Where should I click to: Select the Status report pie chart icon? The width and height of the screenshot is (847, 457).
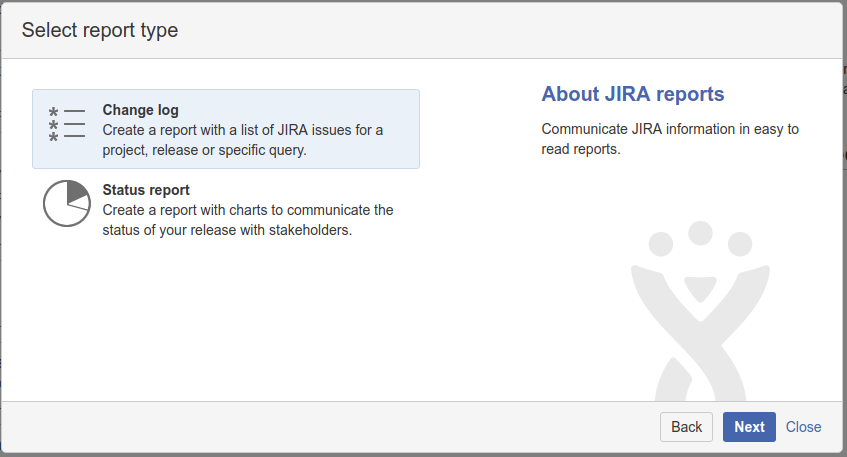pyautogui.click(x=67, y=204)
